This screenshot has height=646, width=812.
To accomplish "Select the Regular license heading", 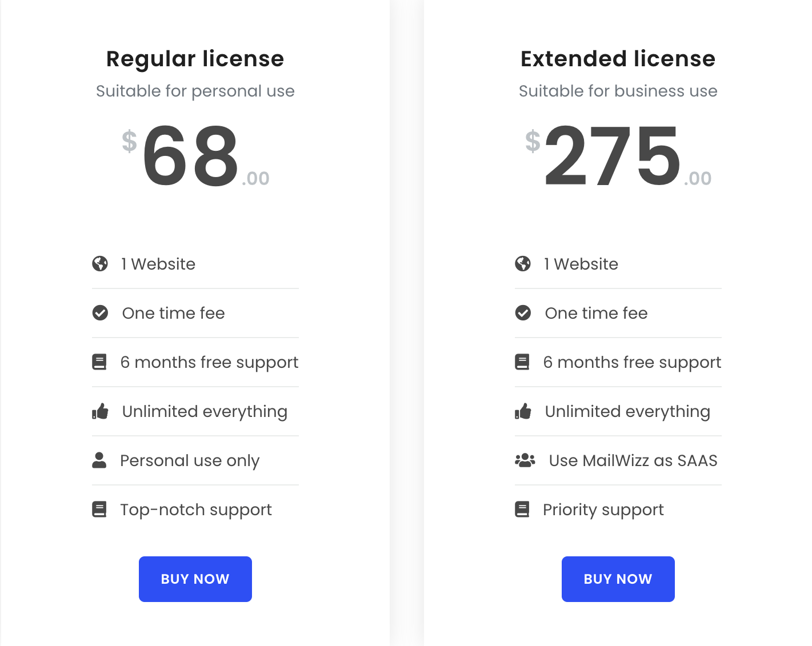I will click(195, 59).
